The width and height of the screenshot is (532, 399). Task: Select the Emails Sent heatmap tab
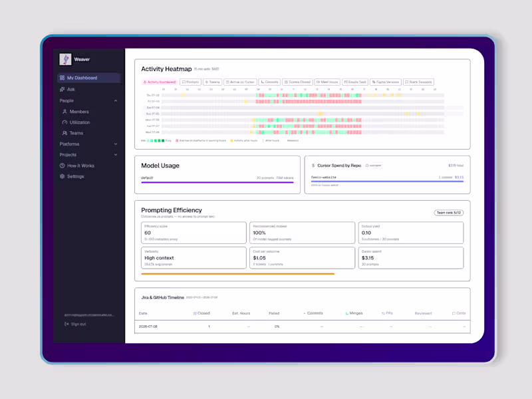pyautogui.click(x=355, y=82)
